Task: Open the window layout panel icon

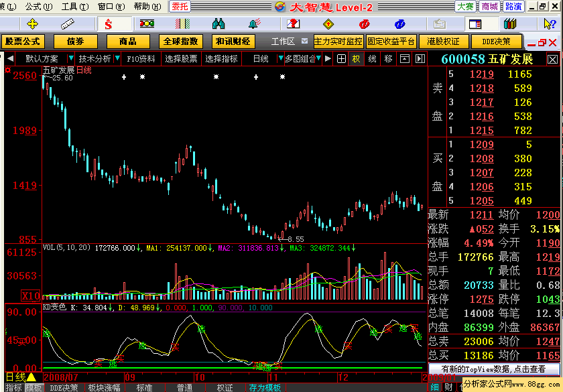Action: [475, 24]
